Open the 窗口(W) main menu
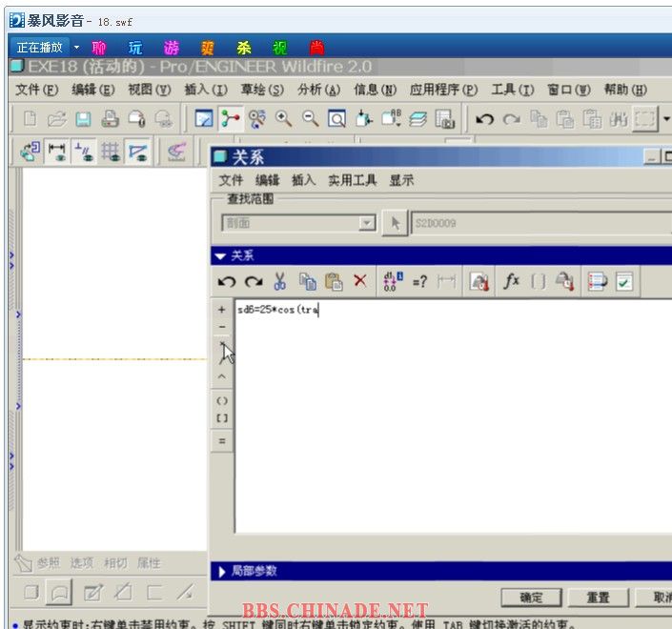The width and height of the screenshot is (672, 629). [569, 90]
